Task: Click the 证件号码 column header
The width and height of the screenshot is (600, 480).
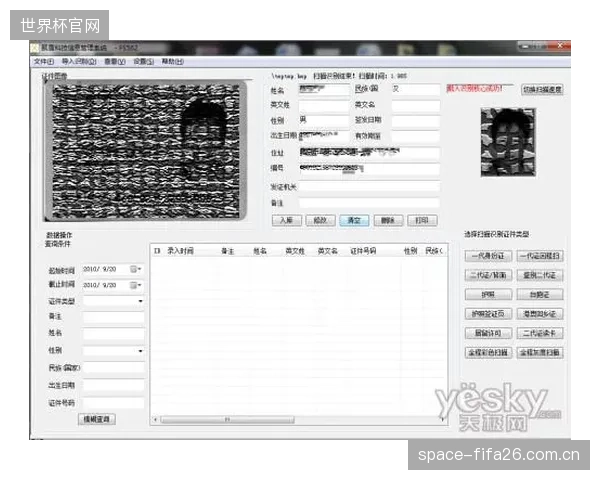Action: point(363,251)
